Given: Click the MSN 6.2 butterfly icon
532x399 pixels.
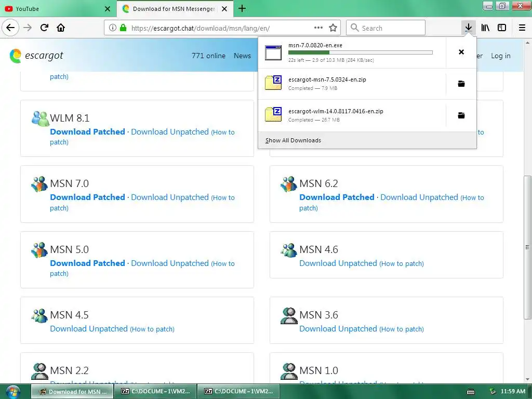Looking at the screenshot, I should (289, 184).
